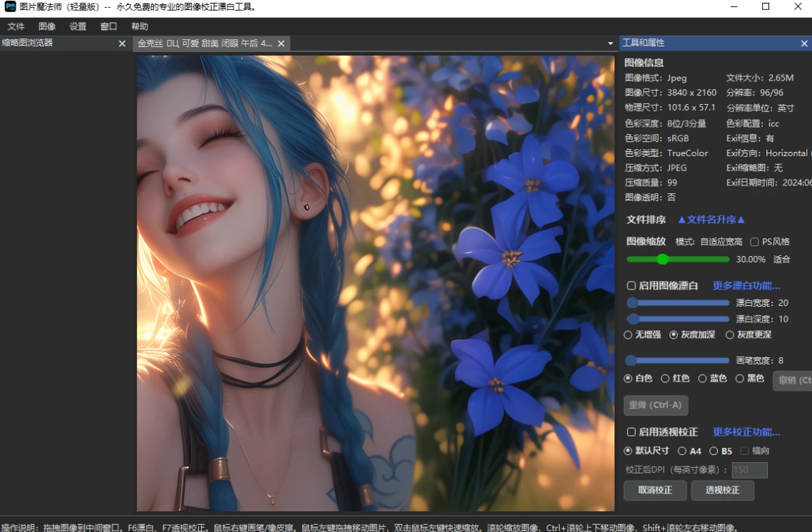The image size is (812, 532).
Task: Select the 灰度更深 radio option
Action: point(730,335)
